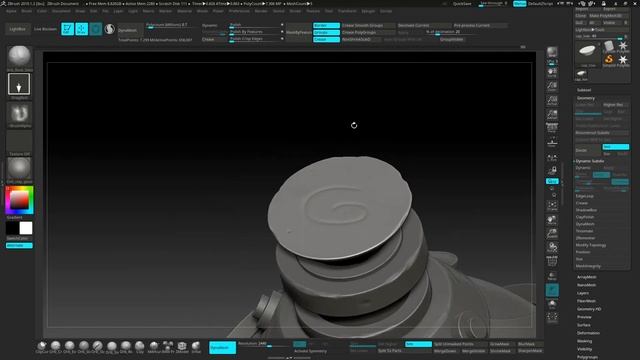This screenshot has height=360, width=640.
Task: Select the ZModeler brush icon
Action: coord(182,347)
